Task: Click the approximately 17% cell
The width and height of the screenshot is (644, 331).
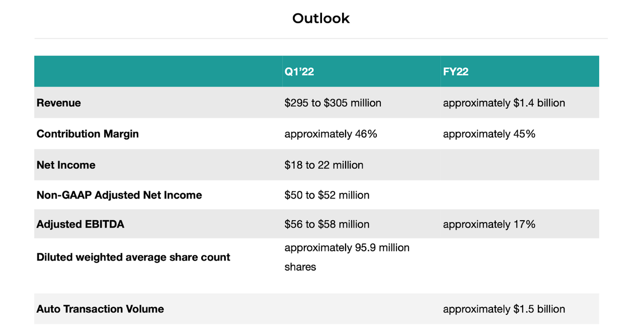Action: [489, 224]
